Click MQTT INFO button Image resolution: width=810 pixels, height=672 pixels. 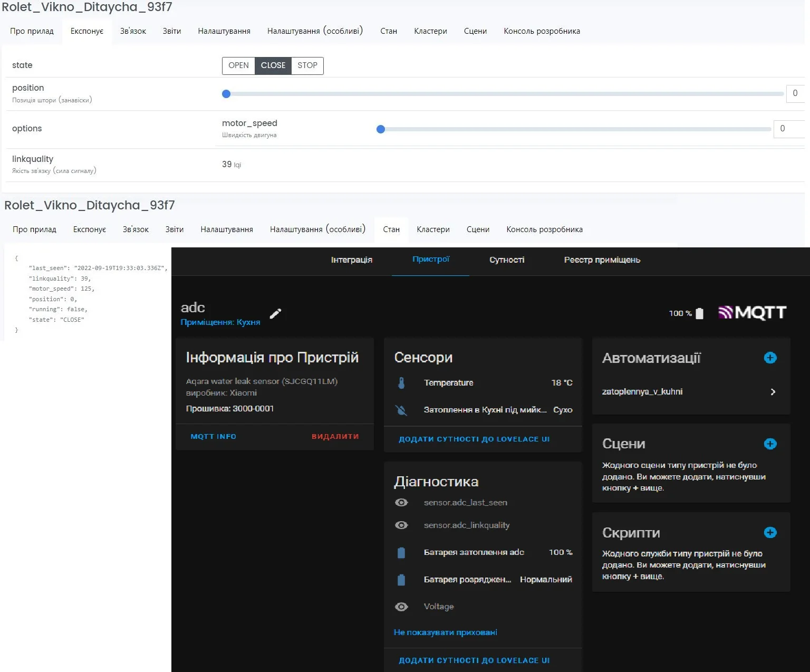pyautogui.click(x=213, y=437)
